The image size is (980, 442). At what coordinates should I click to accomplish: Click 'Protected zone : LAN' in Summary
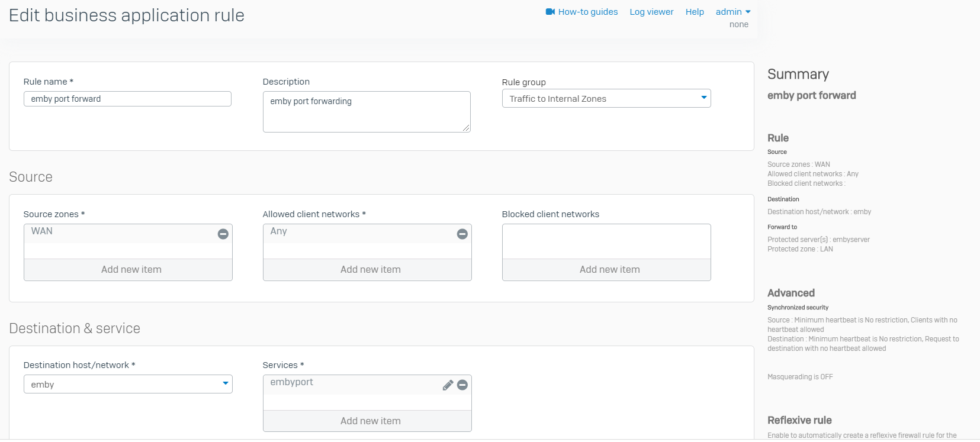801,249
